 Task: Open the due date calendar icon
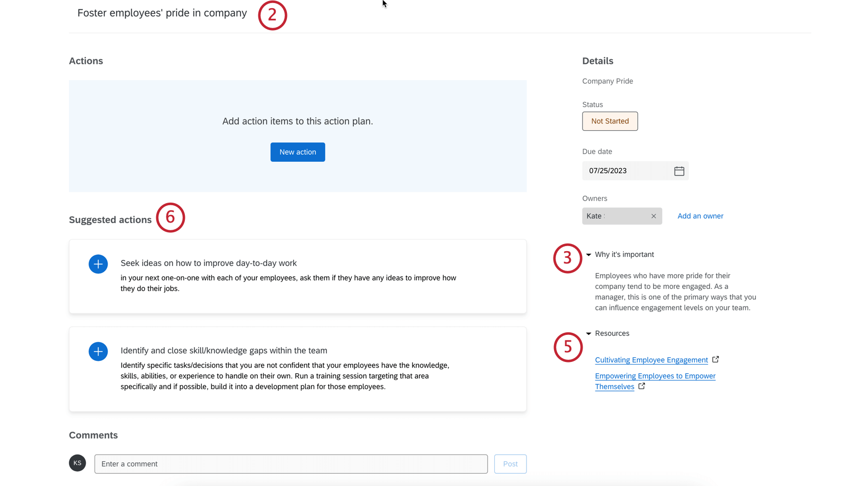[679, 171]
